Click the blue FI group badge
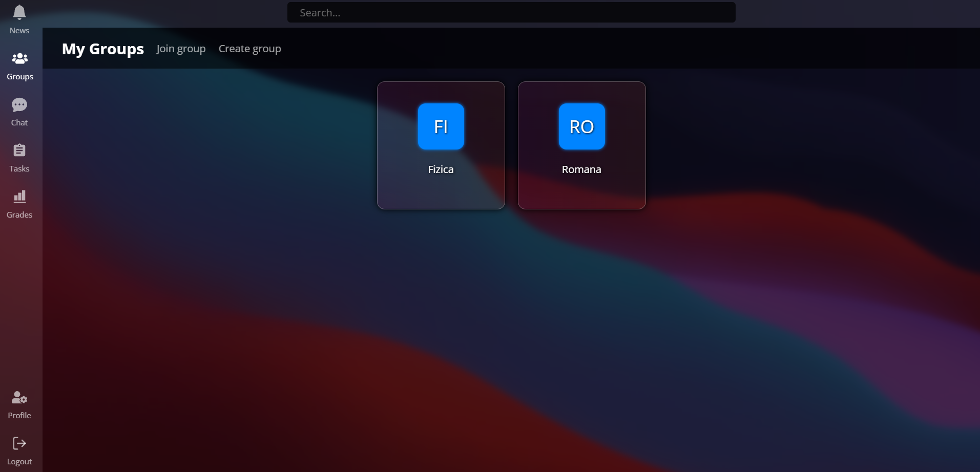Screen dimensions: 980x472 (x=441, y=126)
